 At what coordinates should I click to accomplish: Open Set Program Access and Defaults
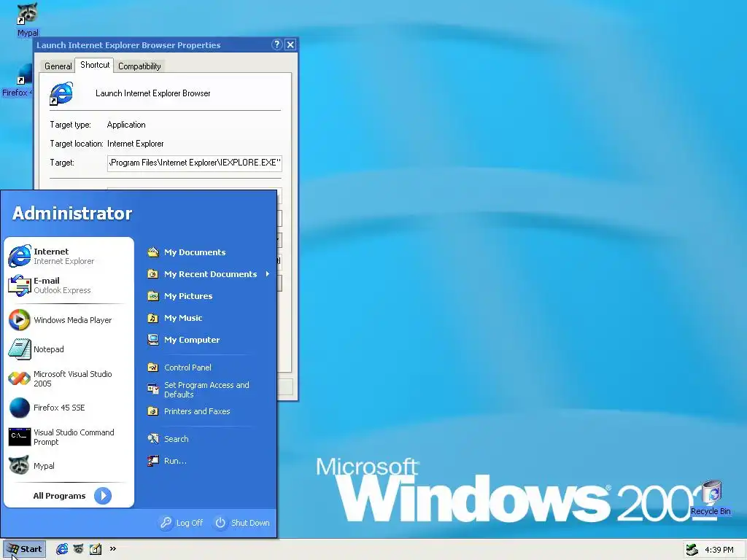pyautogui.click(x=198, y=389)
